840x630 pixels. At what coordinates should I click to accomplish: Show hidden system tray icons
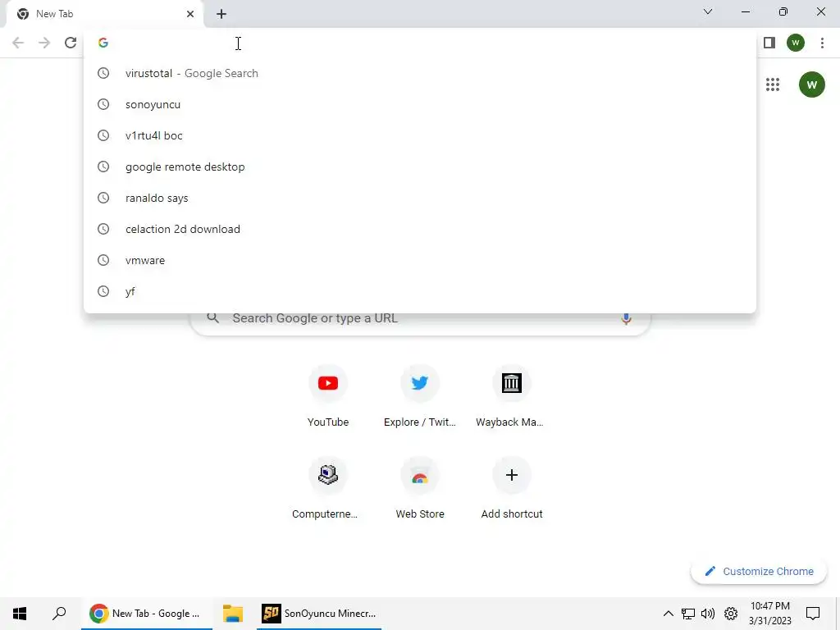(668, 614)
